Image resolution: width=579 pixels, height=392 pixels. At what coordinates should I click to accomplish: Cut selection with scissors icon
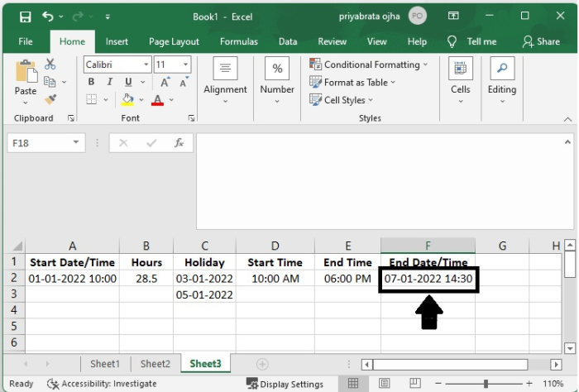coord(50,65)
